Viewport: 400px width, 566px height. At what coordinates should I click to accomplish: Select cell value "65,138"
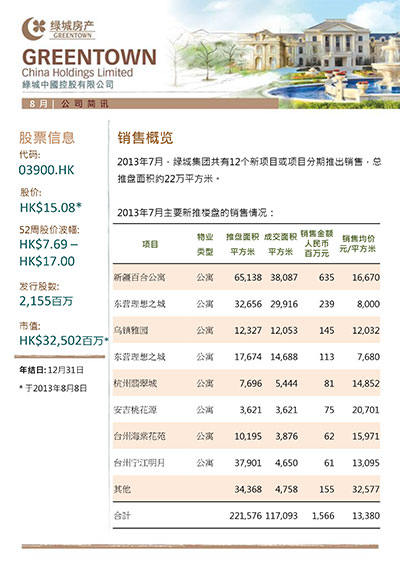(x=248, y=277)
